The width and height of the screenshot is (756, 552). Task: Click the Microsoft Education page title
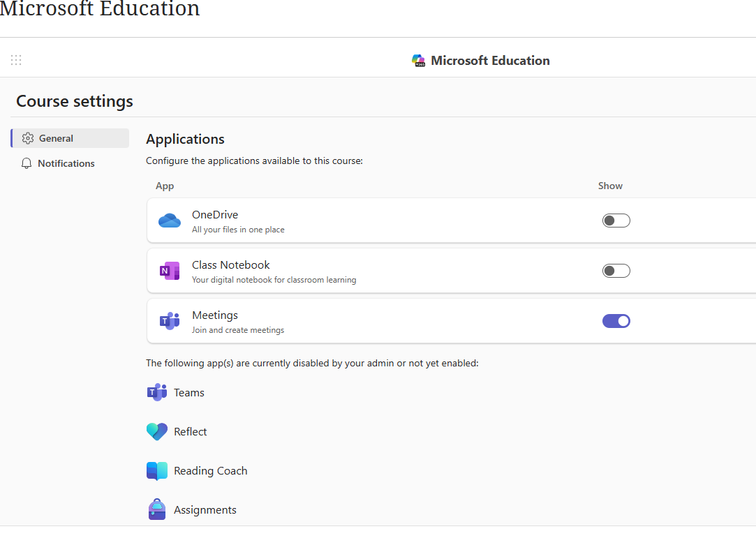[x=100, y=10]
